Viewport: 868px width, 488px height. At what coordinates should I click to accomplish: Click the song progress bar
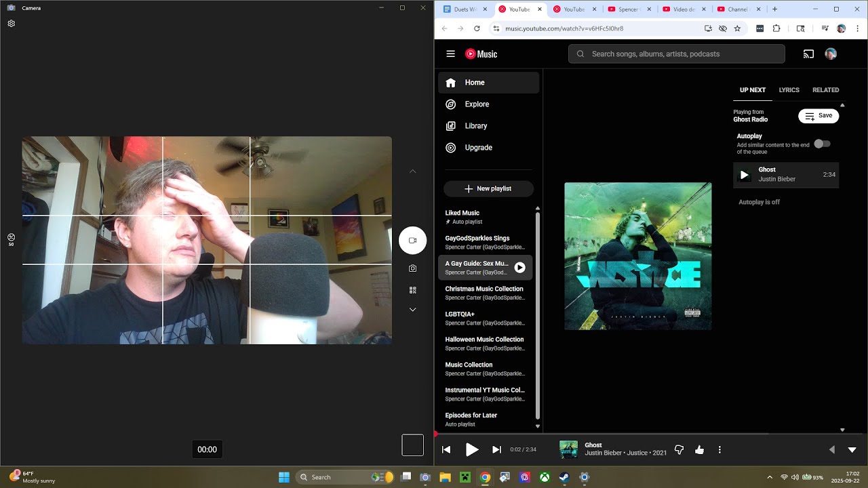point(651,434)
